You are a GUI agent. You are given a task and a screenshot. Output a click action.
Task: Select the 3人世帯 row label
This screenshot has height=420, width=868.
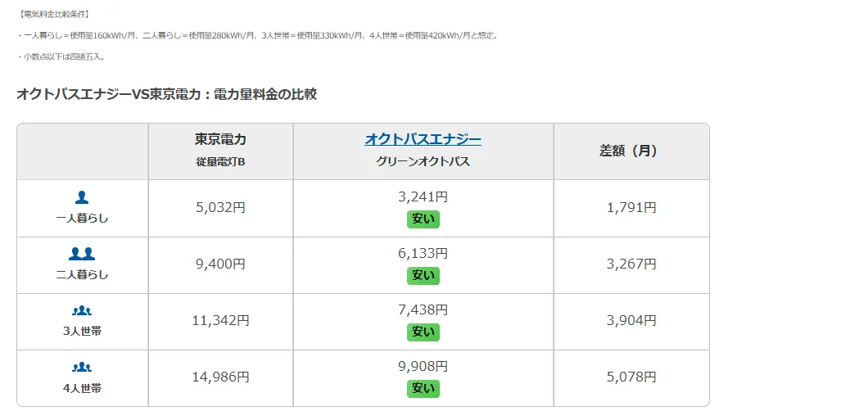pos(83,332)
